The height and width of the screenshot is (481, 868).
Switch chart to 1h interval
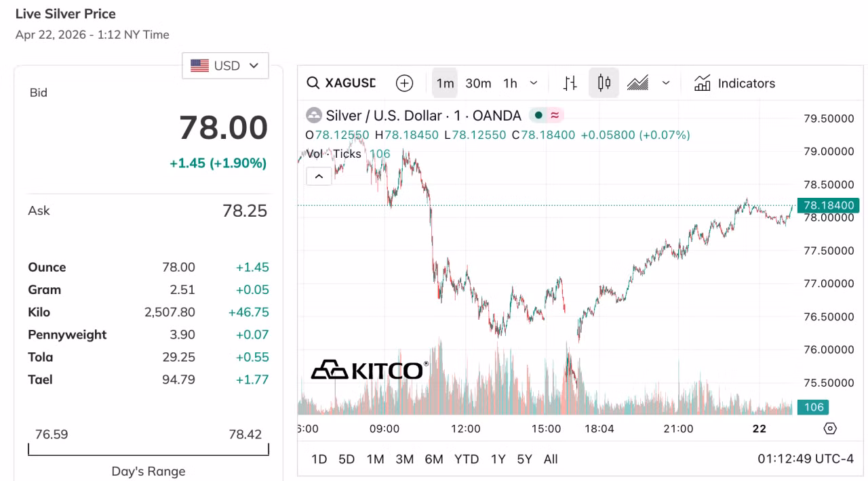click(x=510, y=83)
